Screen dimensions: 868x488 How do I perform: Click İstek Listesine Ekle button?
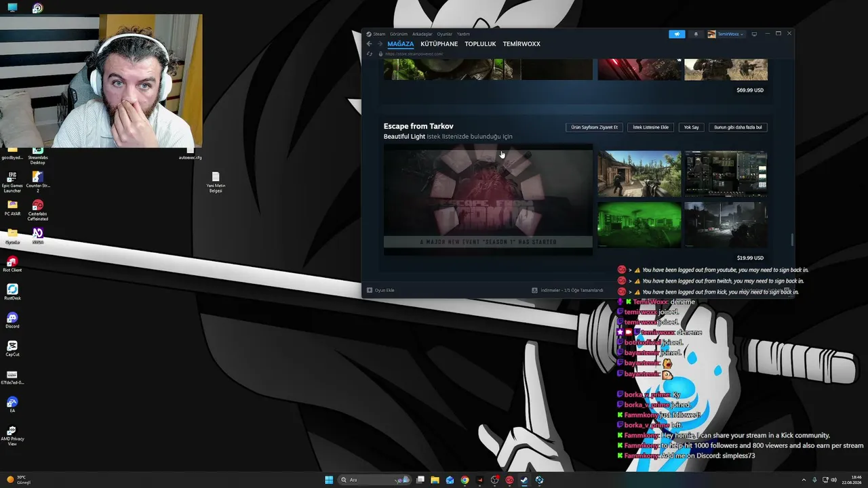pyautogui.click(x=651, y=127)
